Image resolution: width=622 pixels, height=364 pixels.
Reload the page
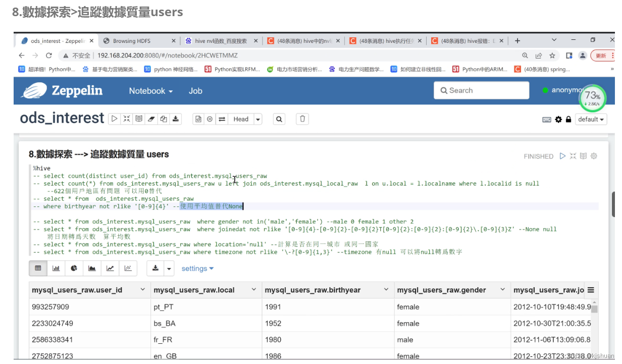(48, 56)
